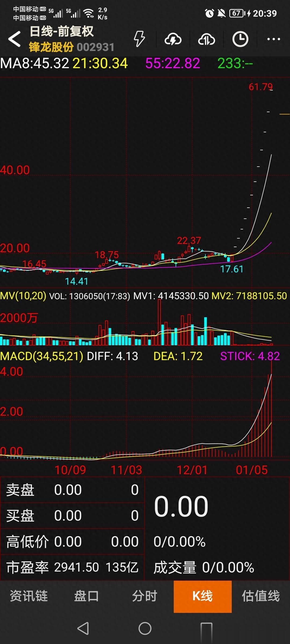Tap the MA8:45.32 indicator label
This screenshot has width=290, height=644.
(x=35, y=64)
